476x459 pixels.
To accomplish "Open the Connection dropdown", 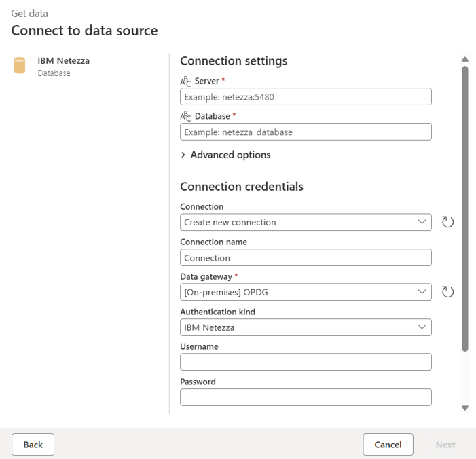I will (306, 222).
